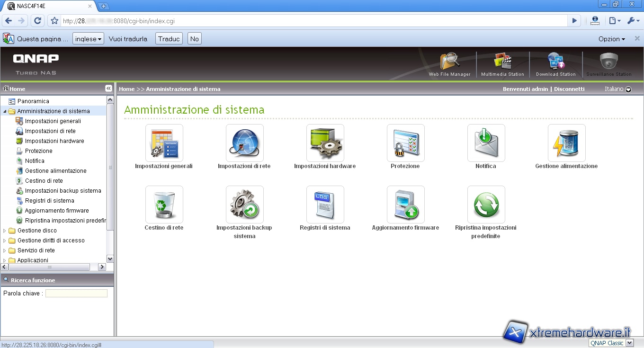This screenshot has width=644, height=348.
Task: Expand the Gestione disco tree folder
Action: pos(5,231)
